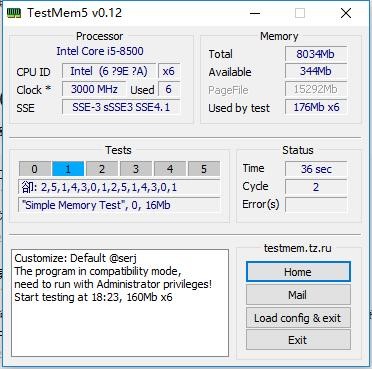Close the TestMem5 window

tap(346, 13)
